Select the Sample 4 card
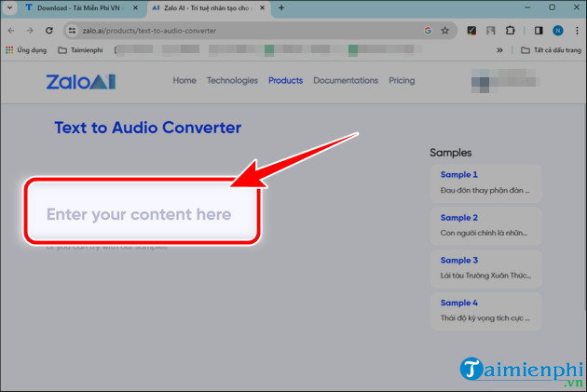Viewport: 587px width, 392px height. pos(486,311)
